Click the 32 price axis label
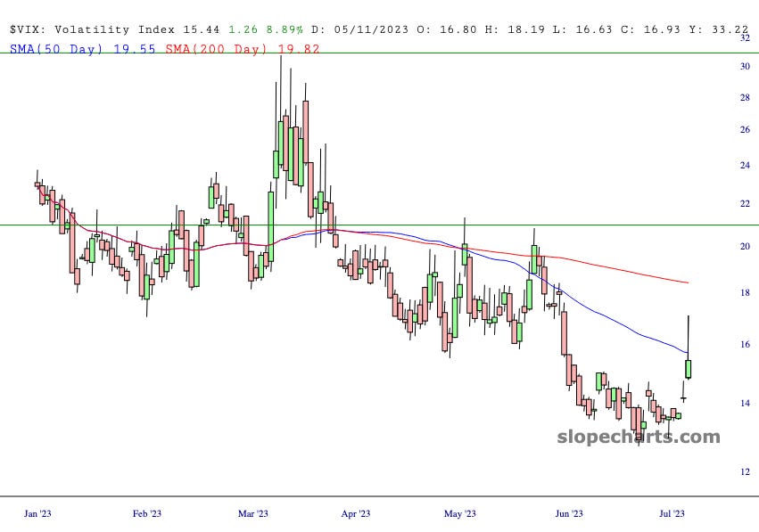This screenshot has height=532, width=759. tap(745, 38)
